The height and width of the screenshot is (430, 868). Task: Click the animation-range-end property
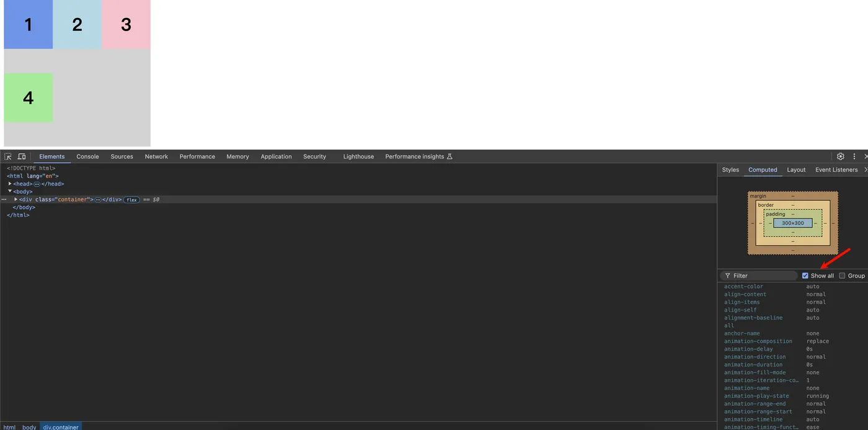755,404
